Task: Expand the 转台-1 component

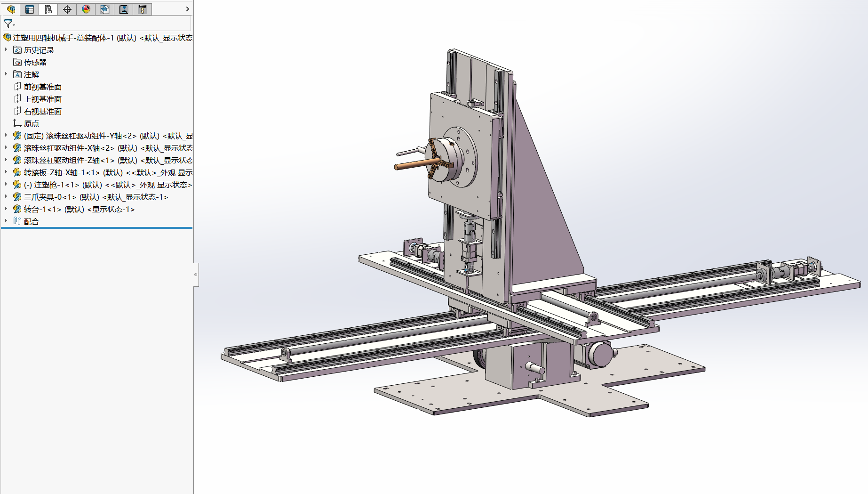Action: (x=6, y=209)
